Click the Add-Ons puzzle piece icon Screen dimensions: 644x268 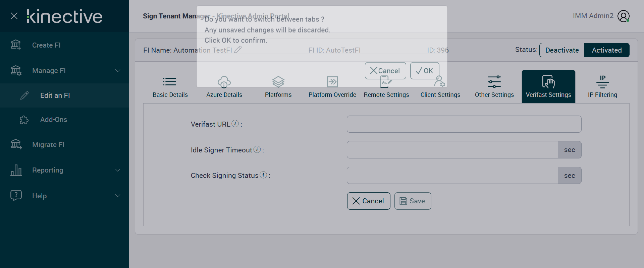[x=24, y=120]
